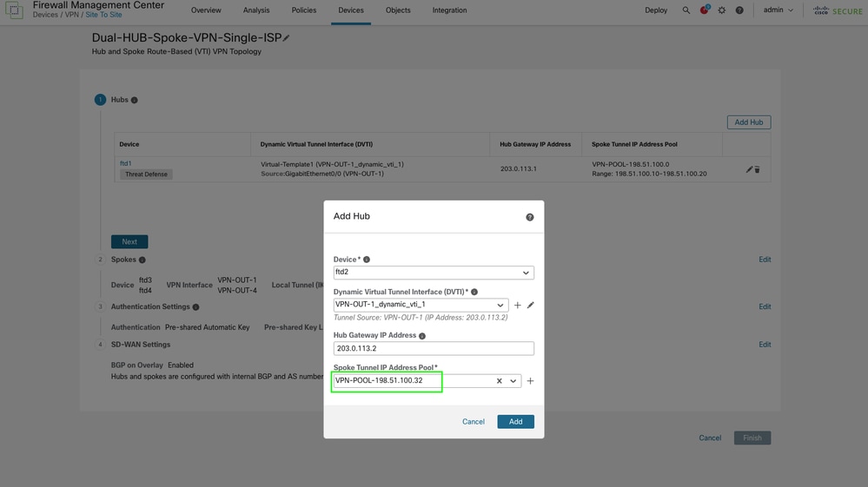This screenshot has height=487, width=868.
Task: Add a new DVTI plus icon
Action: click(518, 306)
